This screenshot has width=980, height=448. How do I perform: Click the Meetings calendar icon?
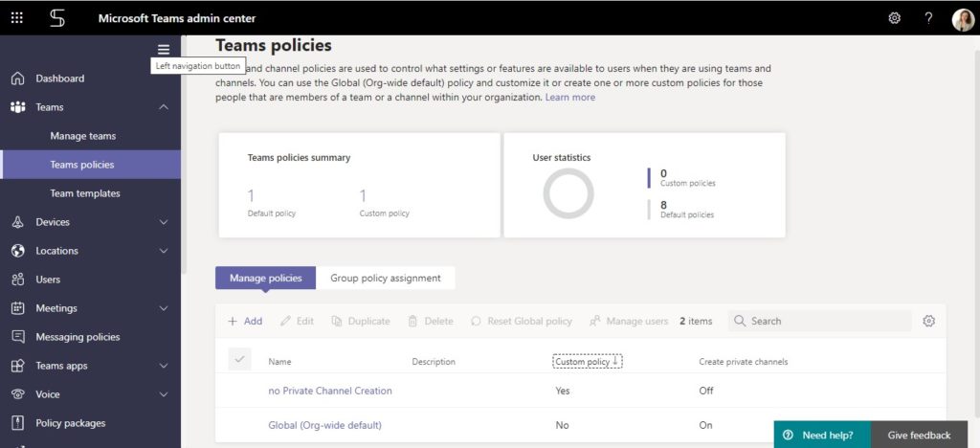(x=18, y=308)
